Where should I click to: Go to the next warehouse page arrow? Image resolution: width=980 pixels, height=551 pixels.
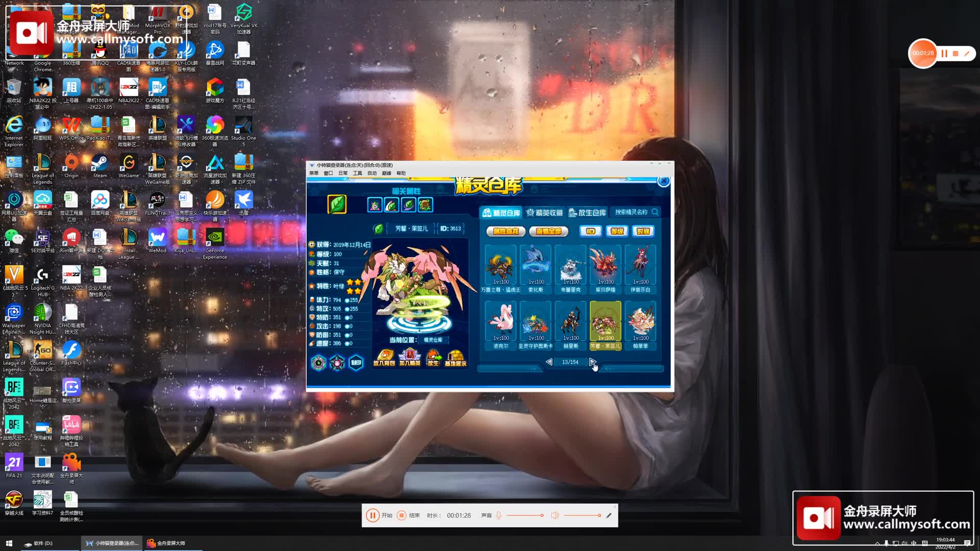pos(592,362)
